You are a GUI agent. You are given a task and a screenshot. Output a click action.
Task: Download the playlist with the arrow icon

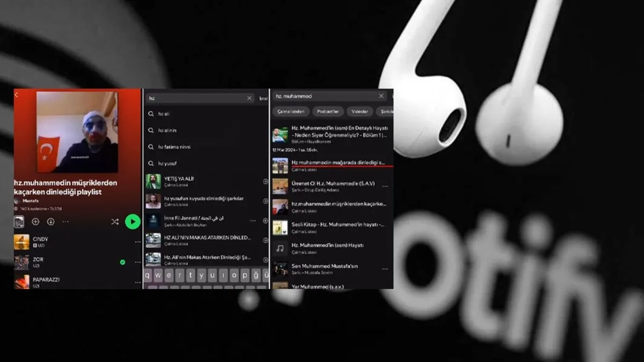(50, 221)
